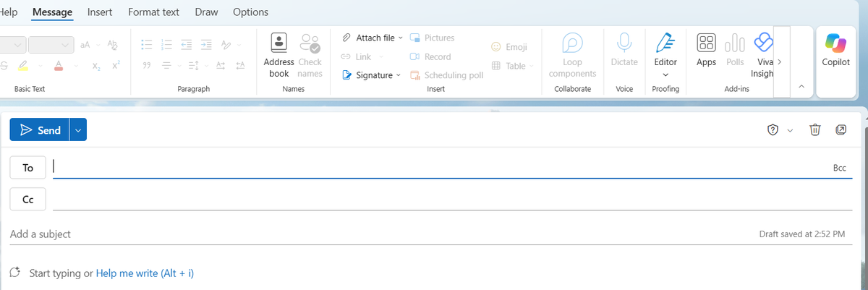Image resolution: width=868 pixels, height=290 pixels.
Task: Click Help me write link
Action: (x=145, y=273)
